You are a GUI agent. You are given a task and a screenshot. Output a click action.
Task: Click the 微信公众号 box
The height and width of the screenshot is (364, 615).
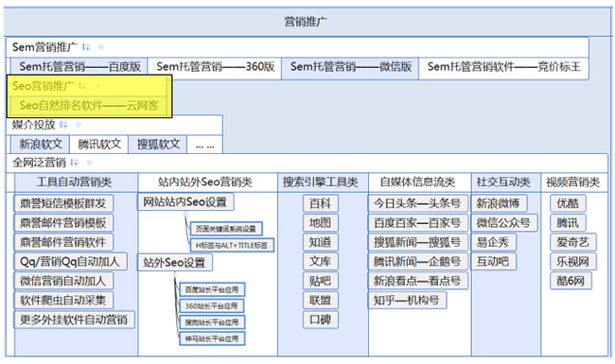(x=504, y=223)
